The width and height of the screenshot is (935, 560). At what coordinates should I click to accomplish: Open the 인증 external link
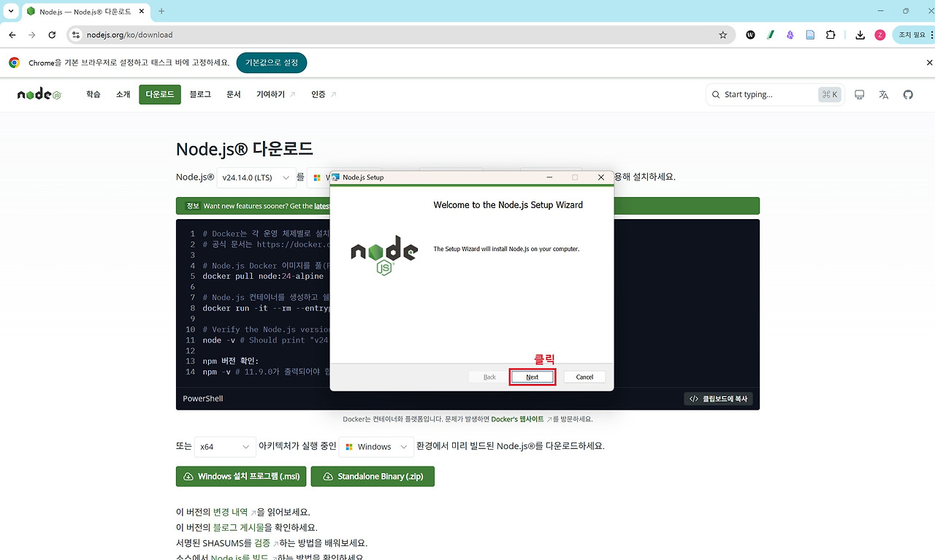tap(324, 94)
